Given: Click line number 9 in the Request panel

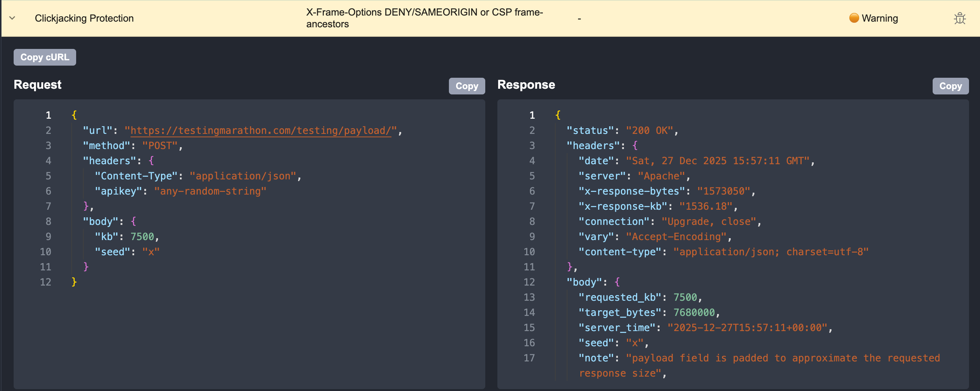Looking at the screenshot, I should point(48,236).
